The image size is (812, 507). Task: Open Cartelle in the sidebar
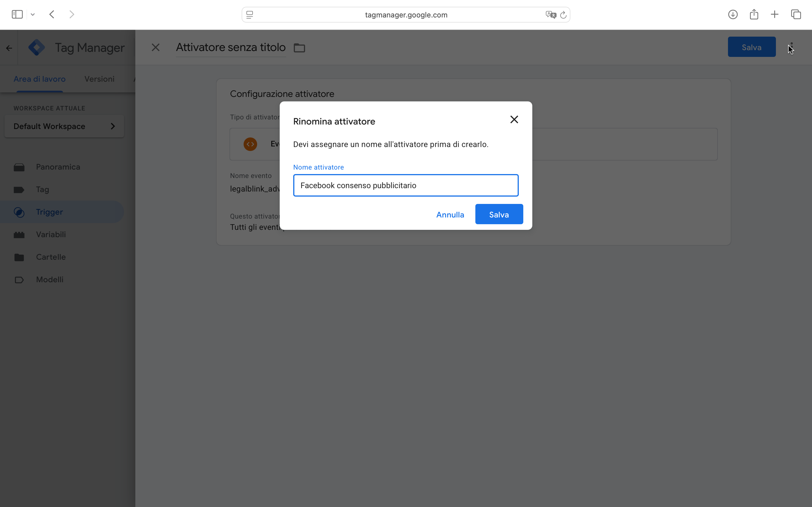(51, 257)
